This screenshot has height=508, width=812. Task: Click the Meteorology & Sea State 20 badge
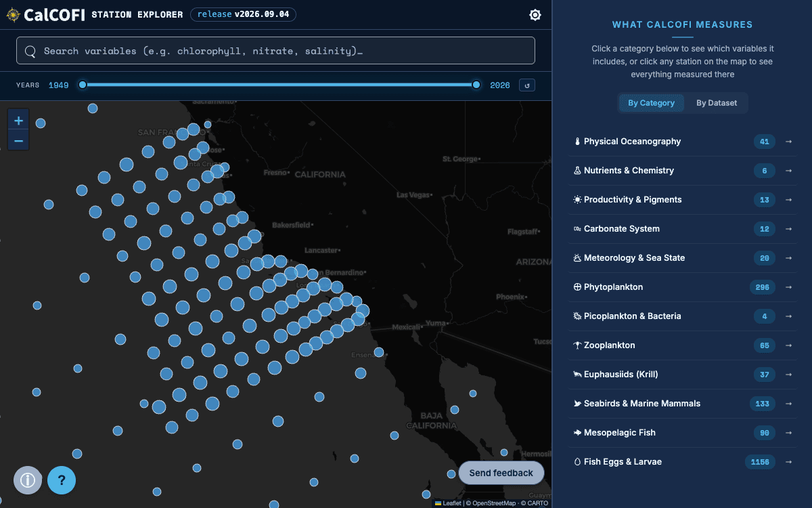[765, 258]
